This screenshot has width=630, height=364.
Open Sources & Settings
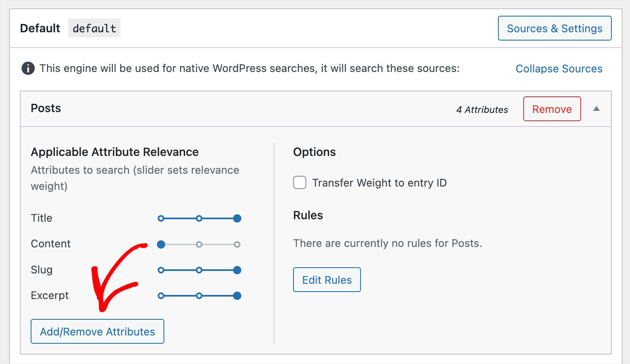tap(555, 28)
